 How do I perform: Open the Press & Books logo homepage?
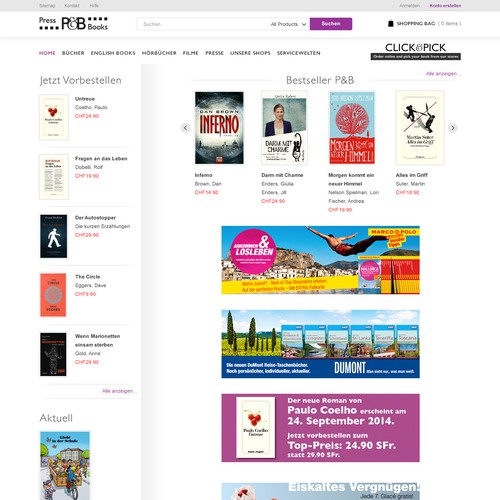(73, 23)
